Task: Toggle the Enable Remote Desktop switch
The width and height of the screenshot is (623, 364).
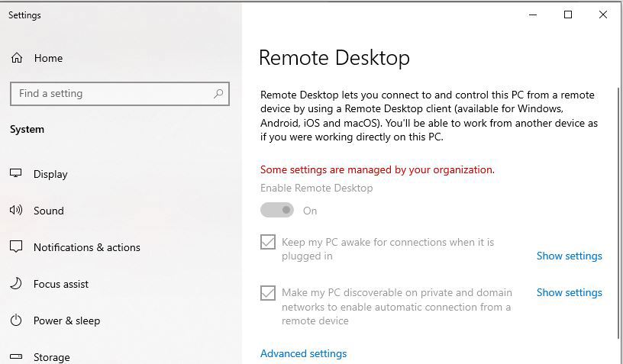Action: 277,210
